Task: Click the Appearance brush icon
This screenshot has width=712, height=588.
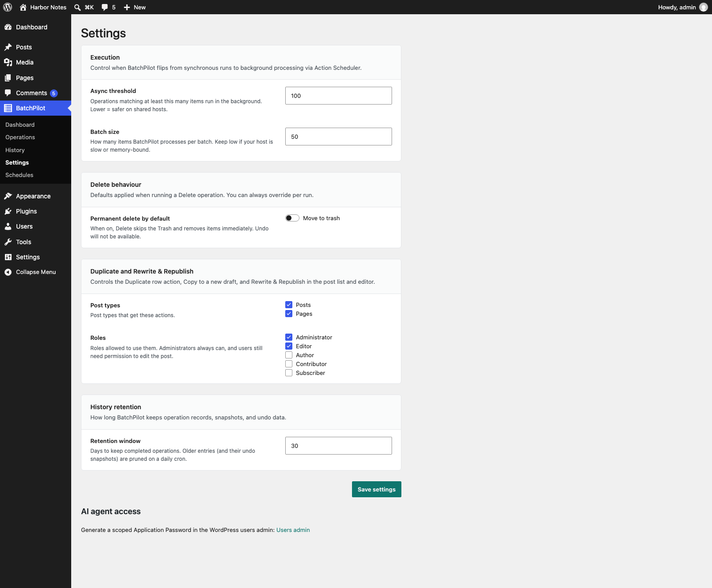Action: point(8,196)
